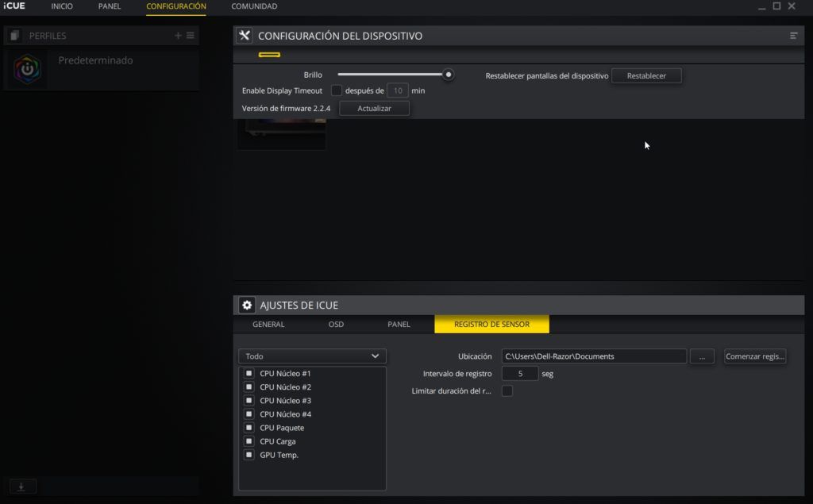The width and height of the screenshot is (813, 504).
Task: Toggle CPU Núcleo #2 checkbox
Action: pos(249,387)
